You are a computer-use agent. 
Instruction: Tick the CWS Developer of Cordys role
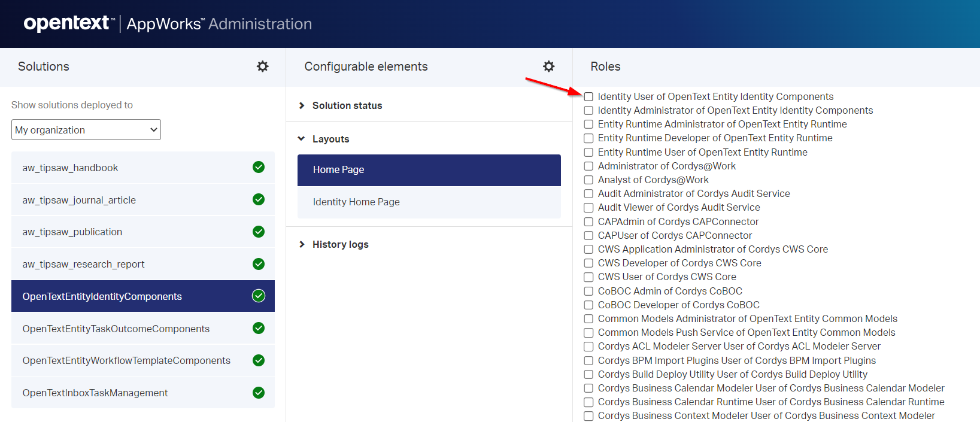[588, 263]
